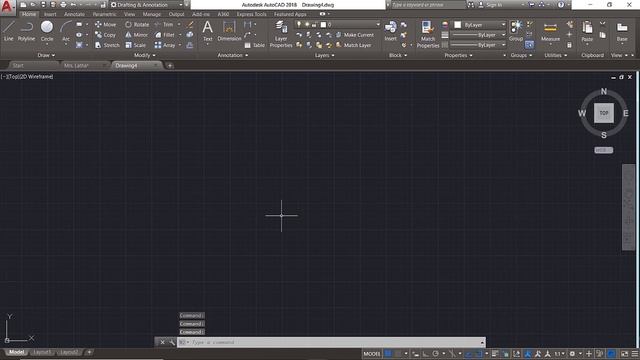Viewport: 640px width, 360px height.
Task: Click the Erase icon in Modify panel
Action: 190,24
